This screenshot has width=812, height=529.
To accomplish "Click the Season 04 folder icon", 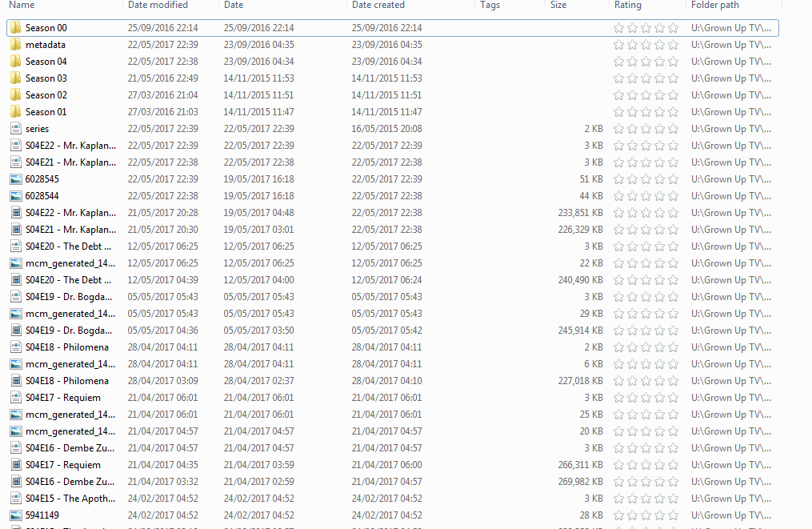I will pyautogui.click(x=16, y=62).
